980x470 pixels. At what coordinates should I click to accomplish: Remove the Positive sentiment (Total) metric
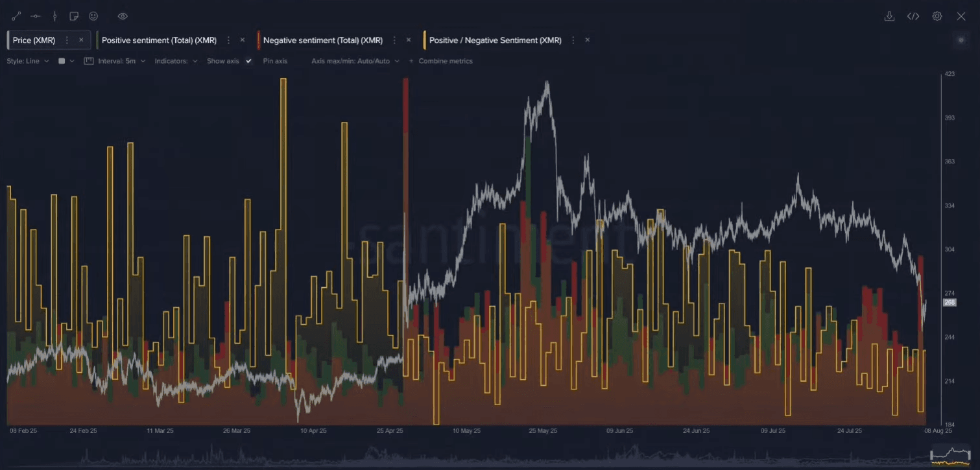pos(243,40)
